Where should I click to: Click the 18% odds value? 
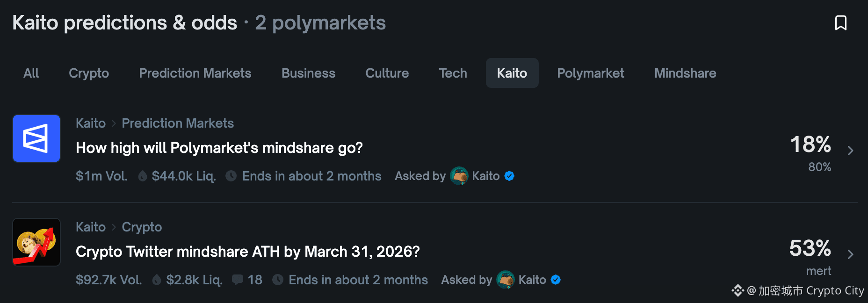point(810,144)
